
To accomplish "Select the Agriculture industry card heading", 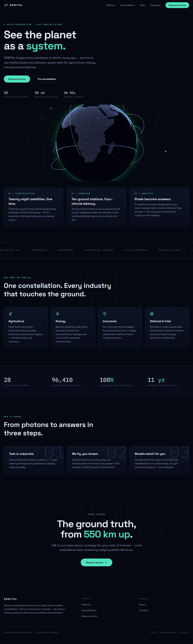I will (x=16, y=321).
